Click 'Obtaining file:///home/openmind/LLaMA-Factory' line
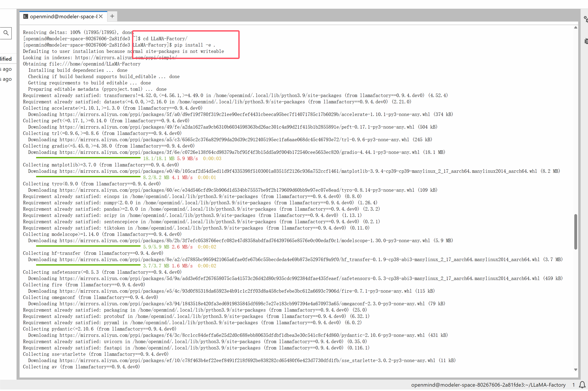588x391 pixels. pos(82,64)
